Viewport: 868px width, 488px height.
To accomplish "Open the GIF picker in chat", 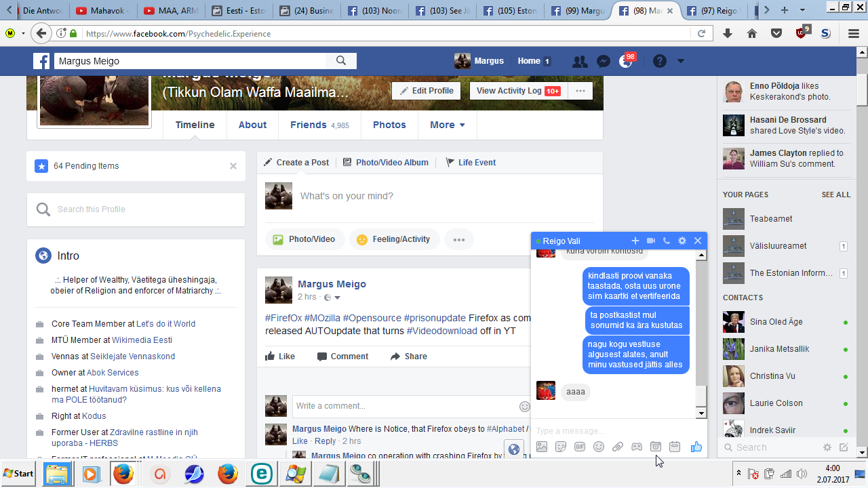I will pos(580,447).
